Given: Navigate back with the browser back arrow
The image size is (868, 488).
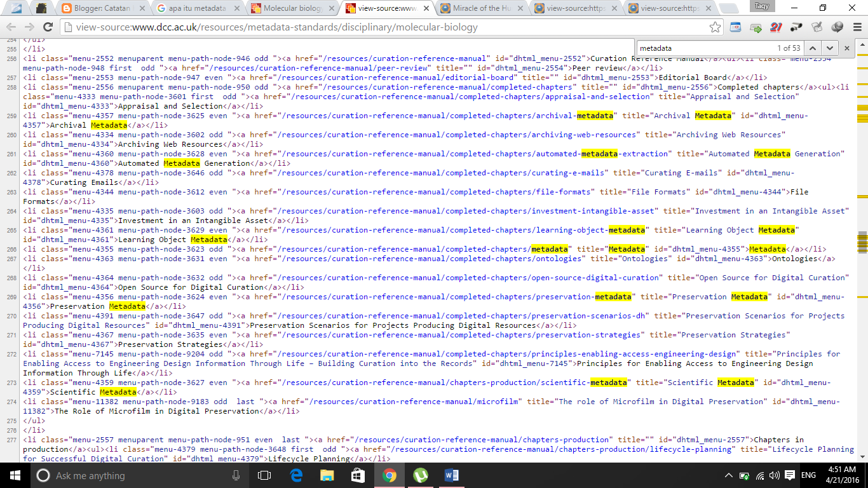Looking at the screenshot, I should tap(11, 27).
